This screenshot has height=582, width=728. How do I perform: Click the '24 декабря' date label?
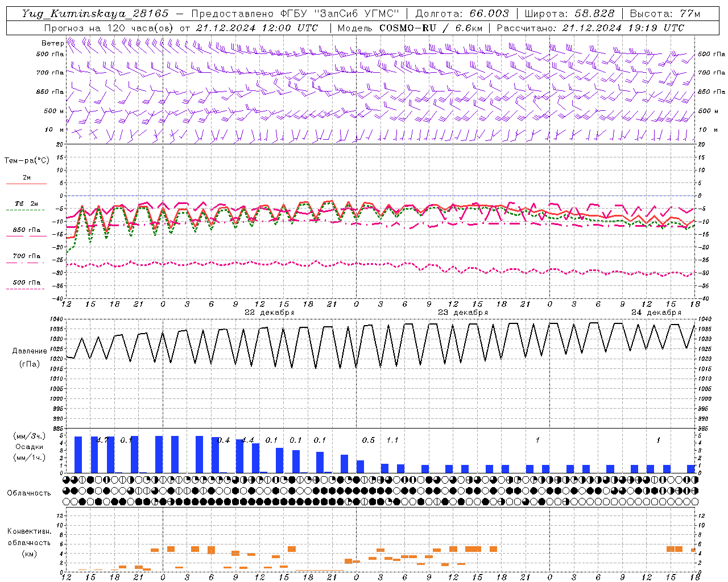pyautogui.click(x=656, y=313)
